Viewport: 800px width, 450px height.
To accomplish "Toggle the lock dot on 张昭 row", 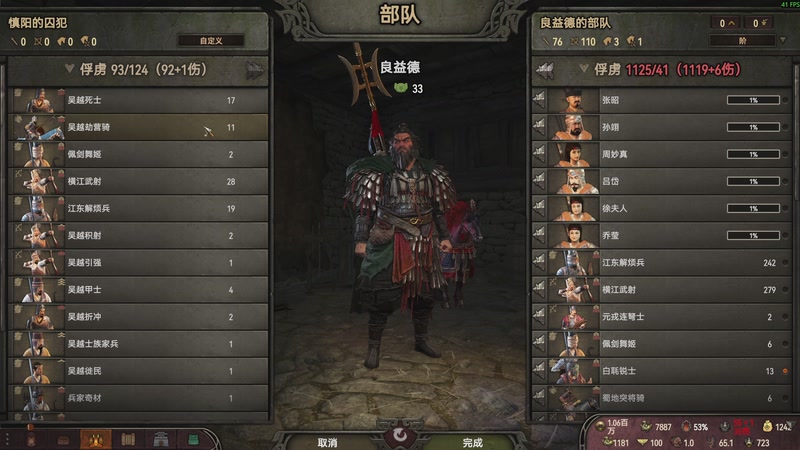I will click(785, 100).
